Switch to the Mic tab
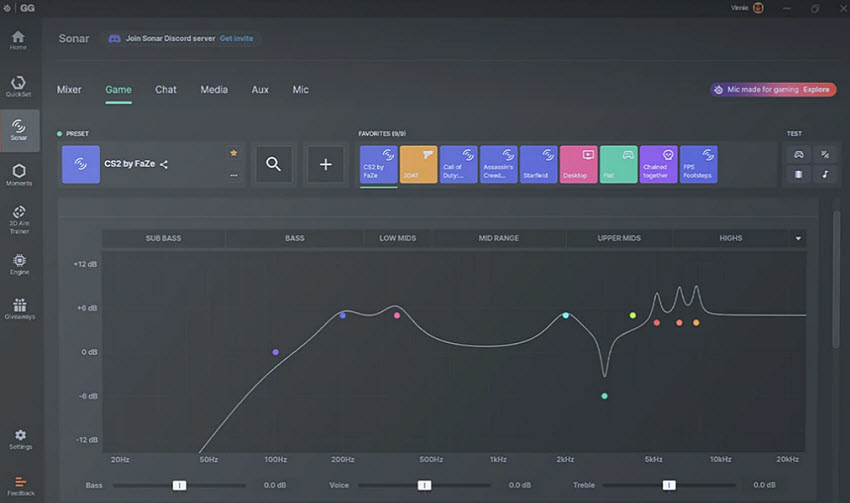 pyautogui.click(x=300, y=90)
